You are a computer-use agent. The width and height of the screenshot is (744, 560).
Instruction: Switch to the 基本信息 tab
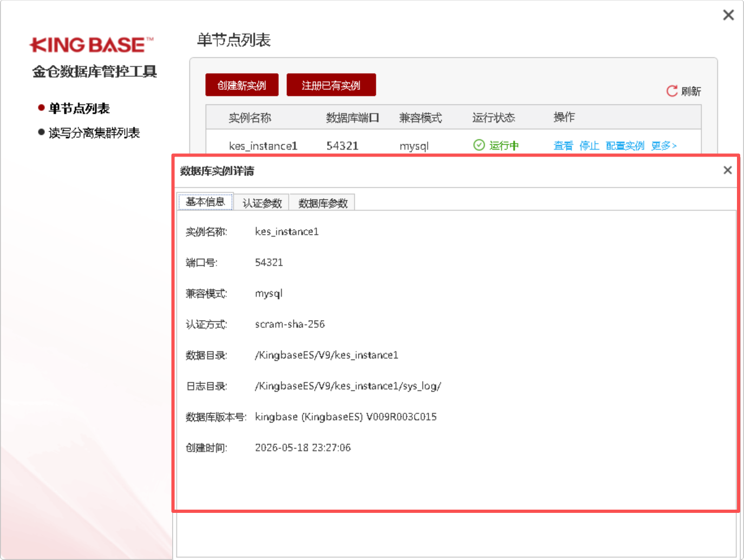click(x=205, y=202)
